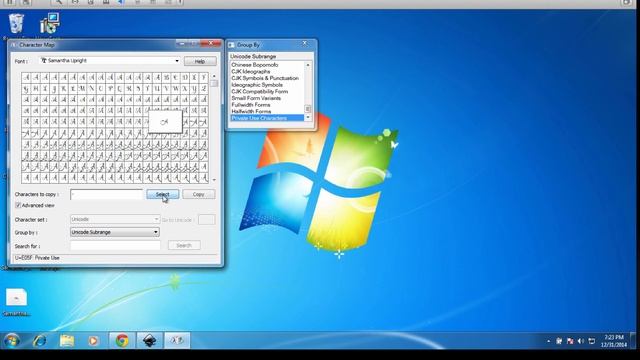Switch to Google Chrome on the taskbar
Viewport: 640px width, 360px height.
[122, 340]
